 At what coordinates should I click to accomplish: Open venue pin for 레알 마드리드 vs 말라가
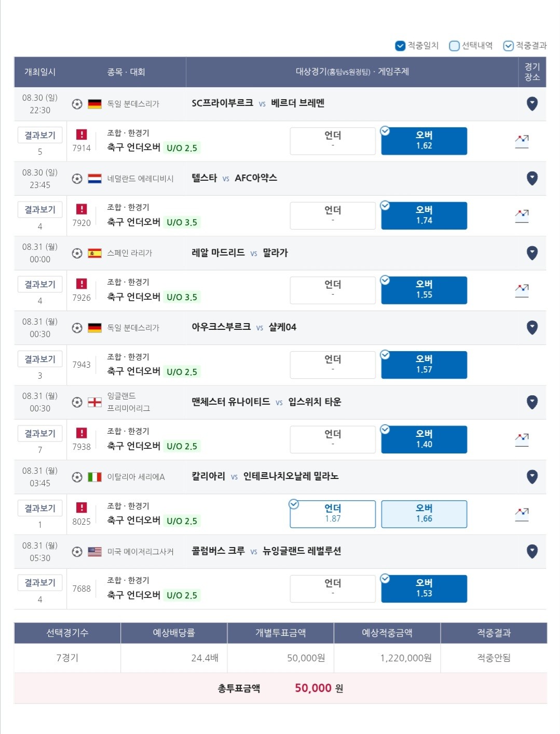532,253
